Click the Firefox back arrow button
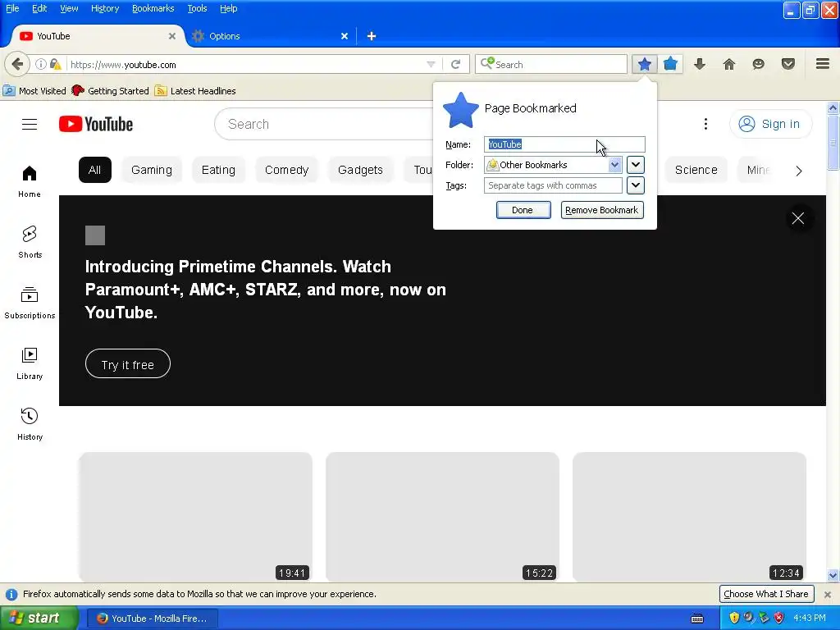 point(17,64)
